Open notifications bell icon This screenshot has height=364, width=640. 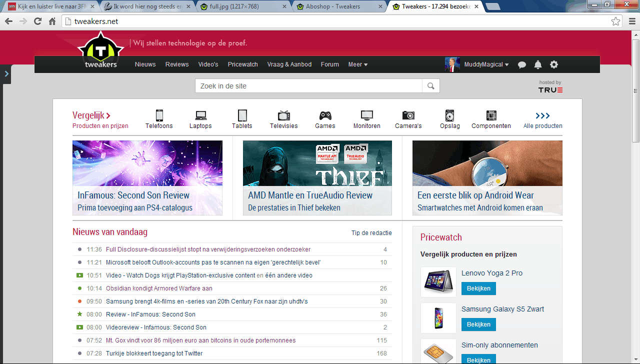click(x=538, y=64)
